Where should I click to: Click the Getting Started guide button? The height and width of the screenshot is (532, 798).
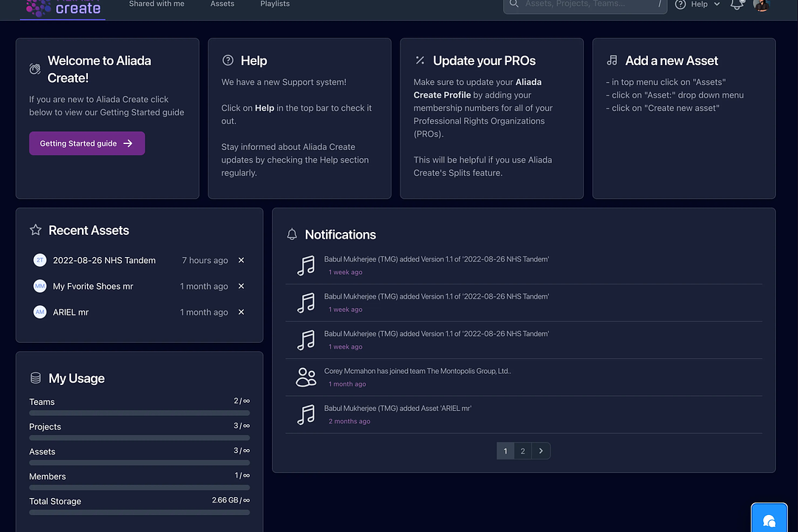(87, 143)
